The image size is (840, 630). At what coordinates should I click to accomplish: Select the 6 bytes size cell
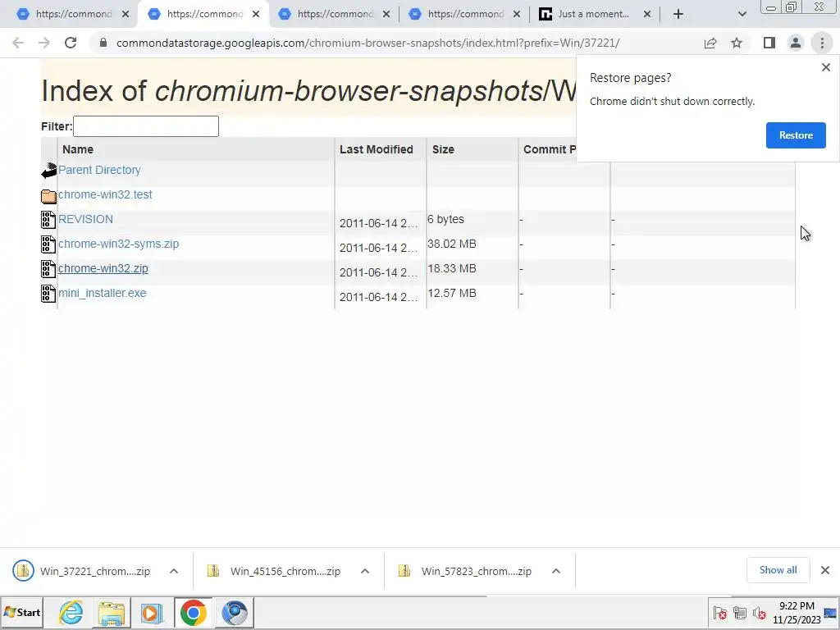tap(445, 219)
